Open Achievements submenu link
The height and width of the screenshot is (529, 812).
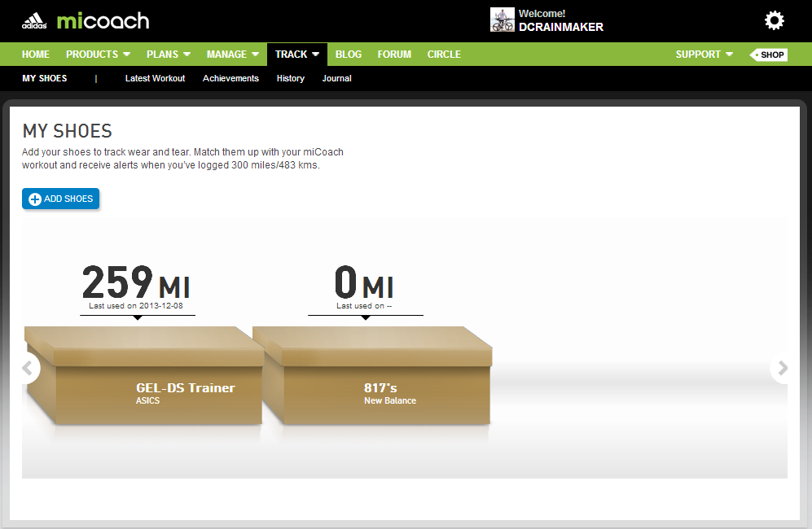click(230, 78)
